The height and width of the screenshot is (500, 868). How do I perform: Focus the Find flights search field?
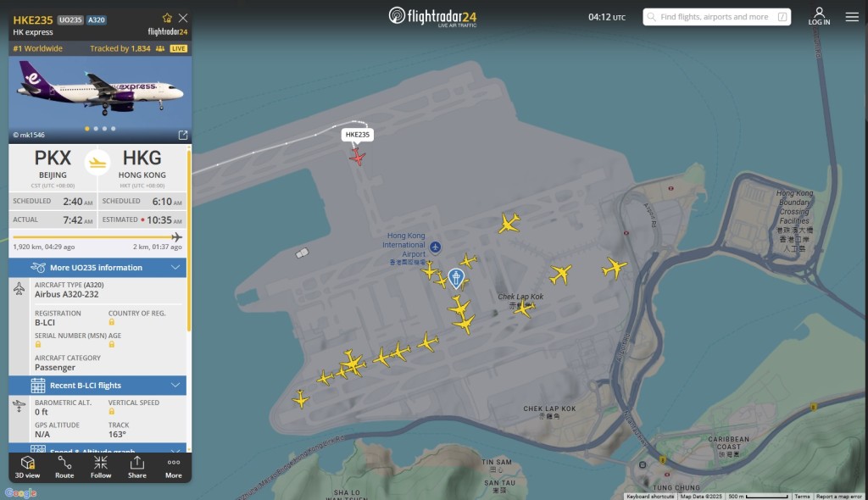coord(716,17)
